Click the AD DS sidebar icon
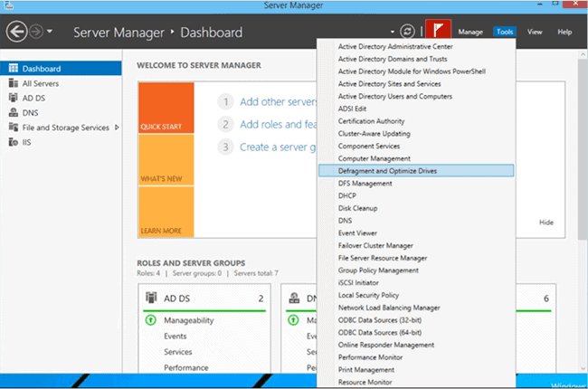This screenshot has height=389, width=588. [14, 98]
